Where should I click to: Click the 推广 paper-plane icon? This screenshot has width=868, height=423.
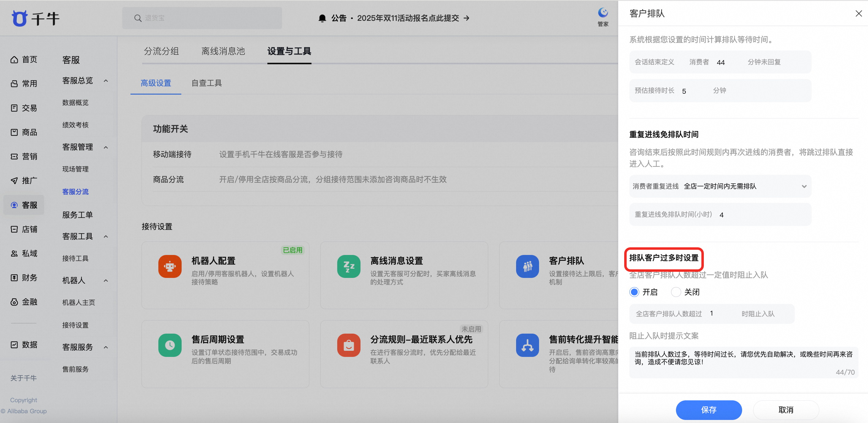(x=14, y=181)
